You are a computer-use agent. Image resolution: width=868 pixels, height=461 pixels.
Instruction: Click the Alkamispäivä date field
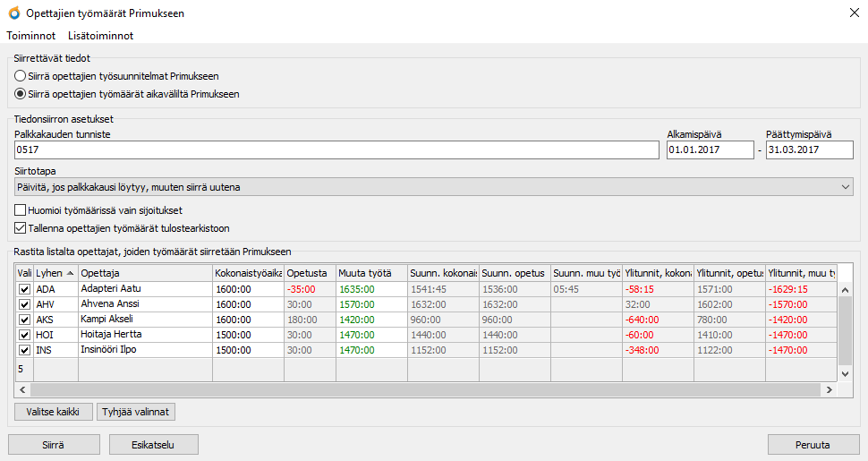pos(710,150)
